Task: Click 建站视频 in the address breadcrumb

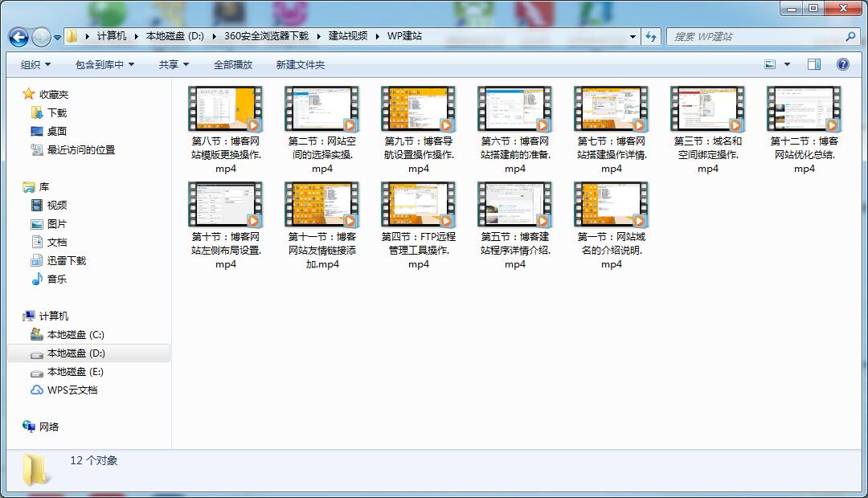Action: [x=348, y=36]
